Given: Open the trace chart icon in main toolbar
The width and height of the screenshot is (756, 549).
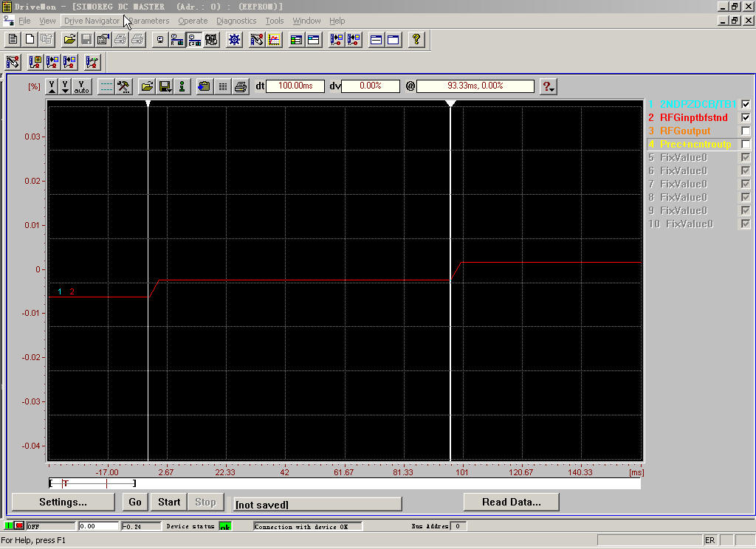Looking at the screenshot, I should 275,40.
